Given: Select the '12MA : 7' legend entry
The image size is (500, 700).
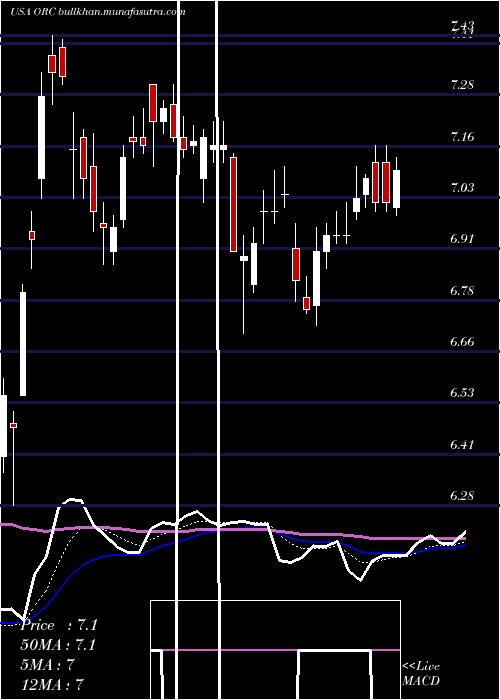Looking at the screenshot, I should (x=53, y=685).
